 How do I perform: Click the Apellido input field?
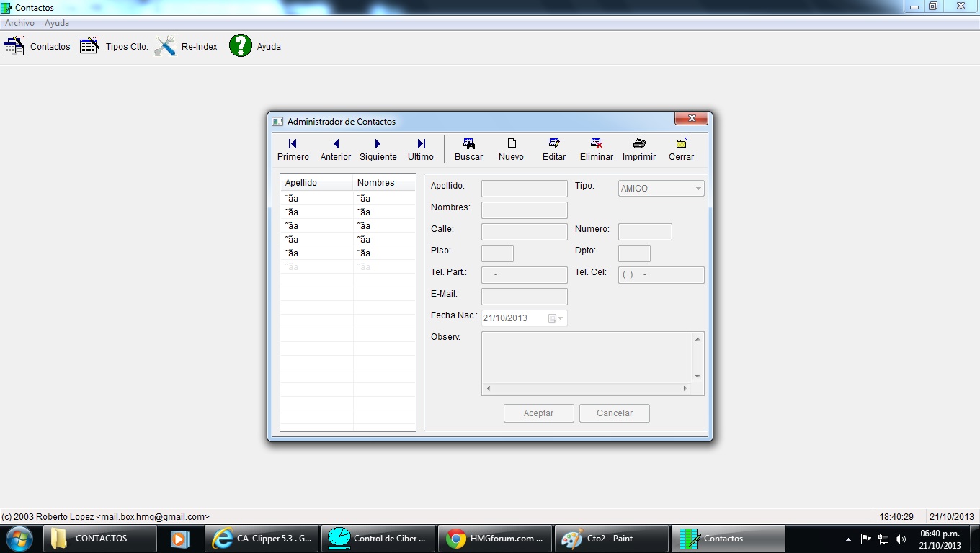[x=525, y=189]
